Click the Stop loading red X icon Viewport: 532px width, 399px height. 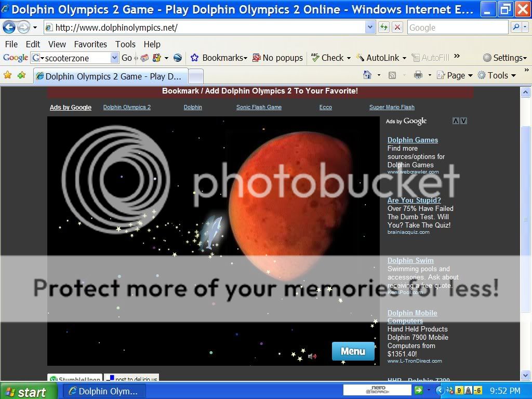[x=397, y=28]
